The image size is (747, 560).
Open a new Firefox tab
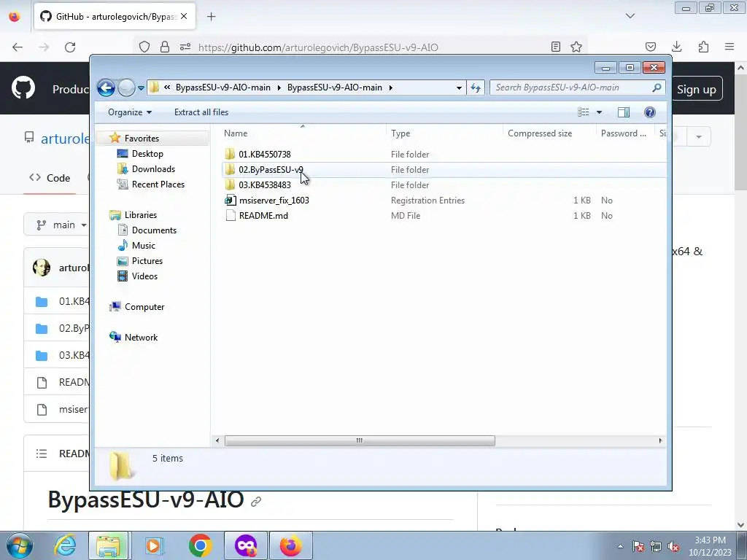coord(211,17)
